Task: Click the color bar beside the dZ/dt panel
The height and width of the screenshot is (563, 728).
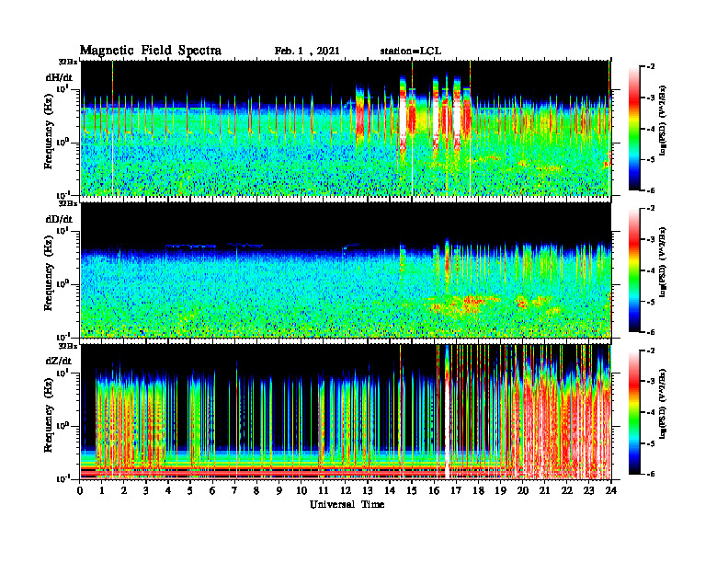Action: pyautogui.click(x=634, y=411)
